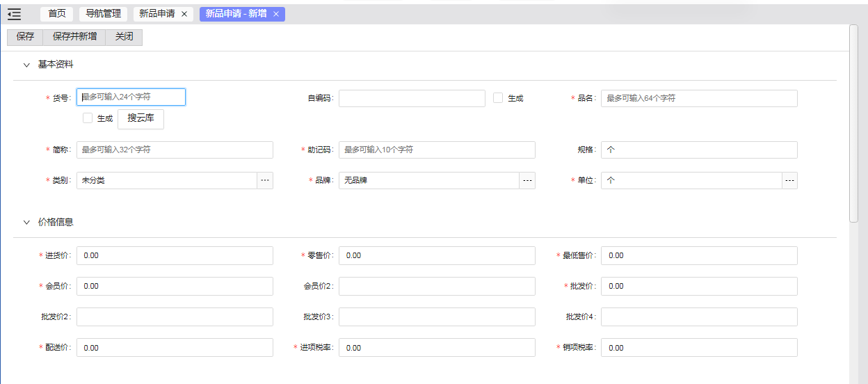868x384 pixels.
Task: Click the 单位 field showing 个
Action: coord(691,180)
